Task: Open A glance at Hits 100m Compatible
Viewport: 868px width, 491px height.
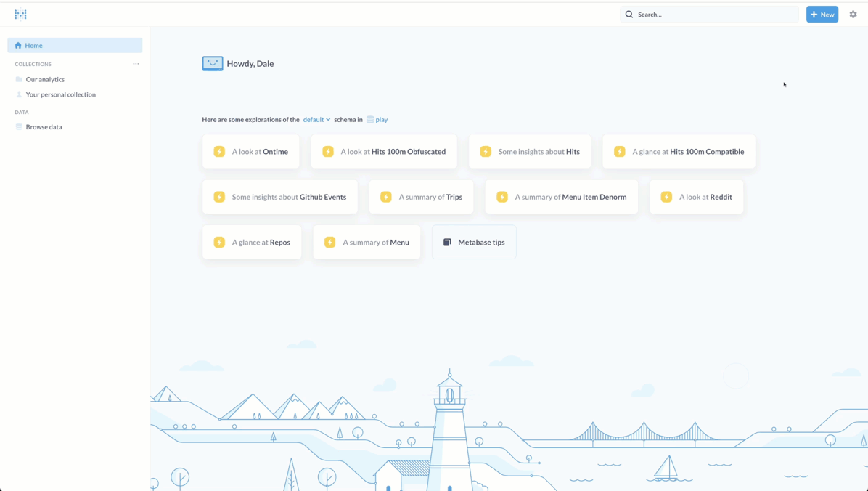Action: 679,152
